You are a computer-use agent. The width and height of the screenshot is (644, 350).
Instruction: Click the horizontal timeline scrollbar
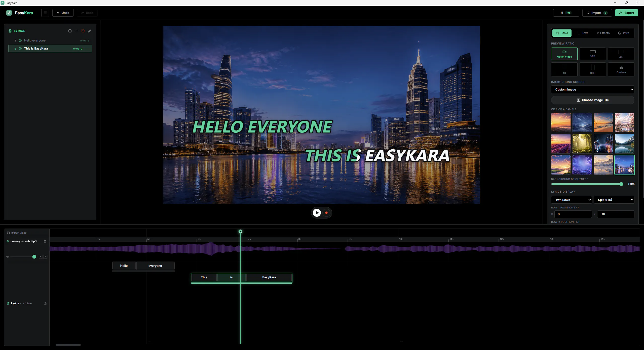click(68, 345)
